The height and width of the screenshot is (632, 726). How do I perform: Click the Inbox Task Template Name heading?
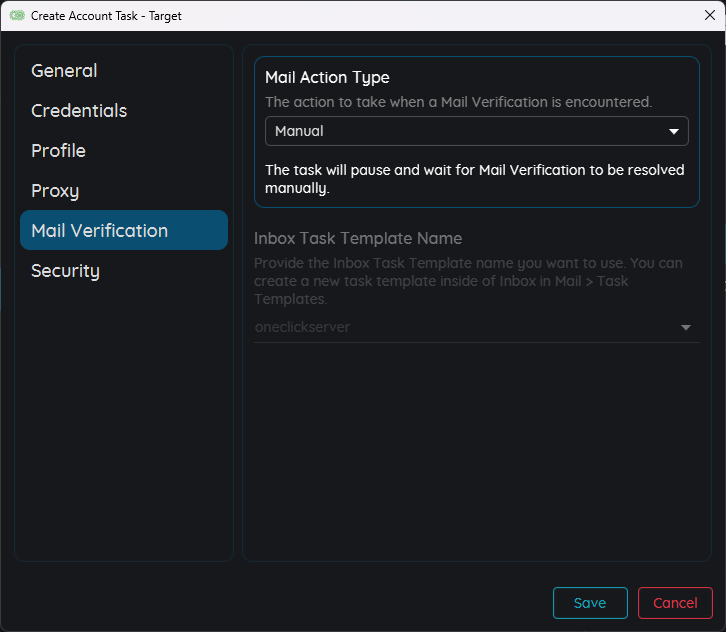point(358,238)
